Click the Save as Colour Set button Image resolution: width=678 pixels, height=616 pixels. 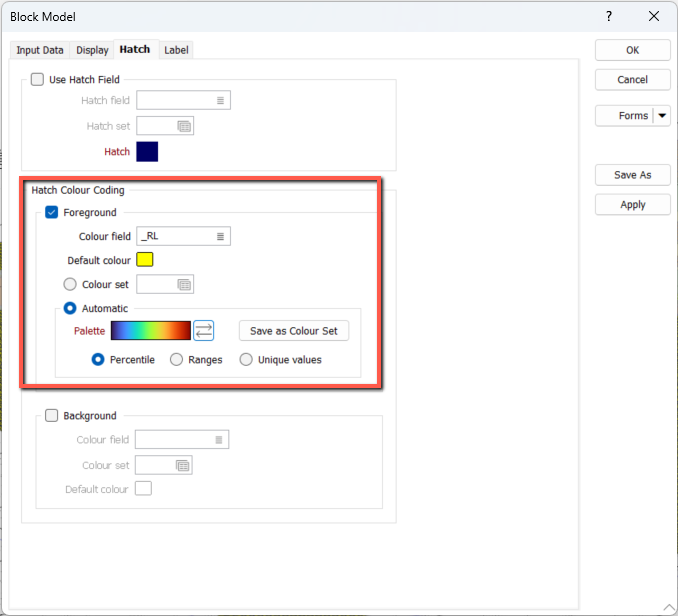[x=293, y=331]
